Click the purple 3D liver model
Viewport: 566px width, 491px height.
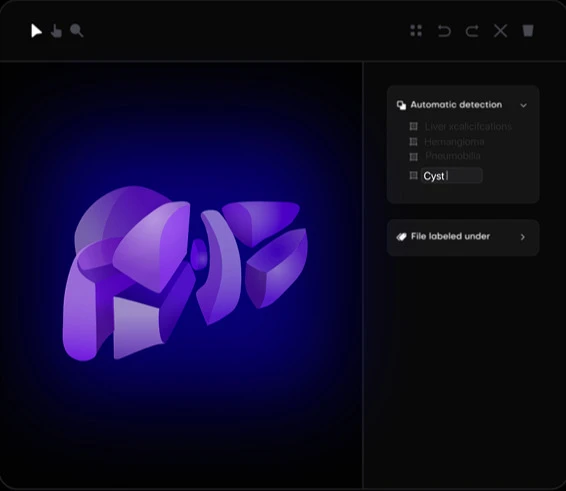point(185,273)
